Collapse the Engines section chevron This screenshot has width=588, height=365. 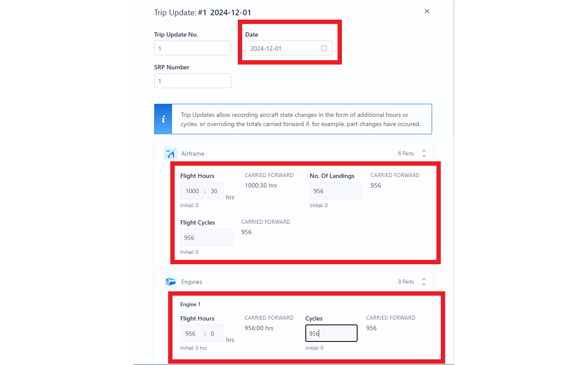tap(424, 282)
